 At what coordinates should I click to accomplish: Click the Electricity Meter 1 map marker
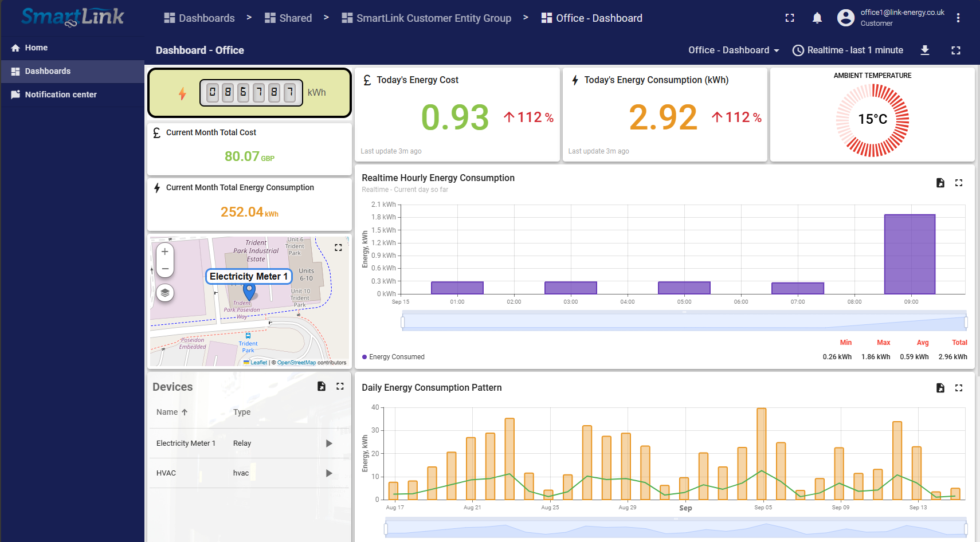pos(249,292)
